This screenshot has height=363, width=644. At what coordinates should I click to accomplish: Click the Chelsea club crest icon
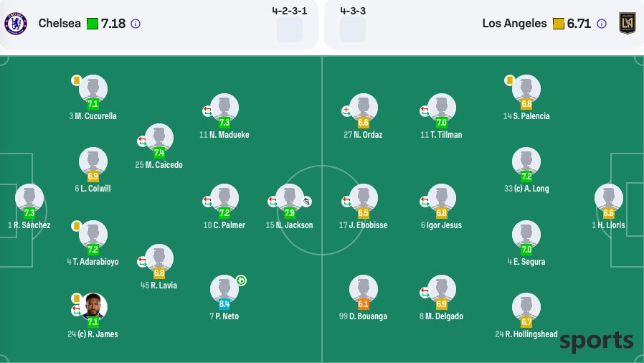pyautogui.click(x=16, y=24)
